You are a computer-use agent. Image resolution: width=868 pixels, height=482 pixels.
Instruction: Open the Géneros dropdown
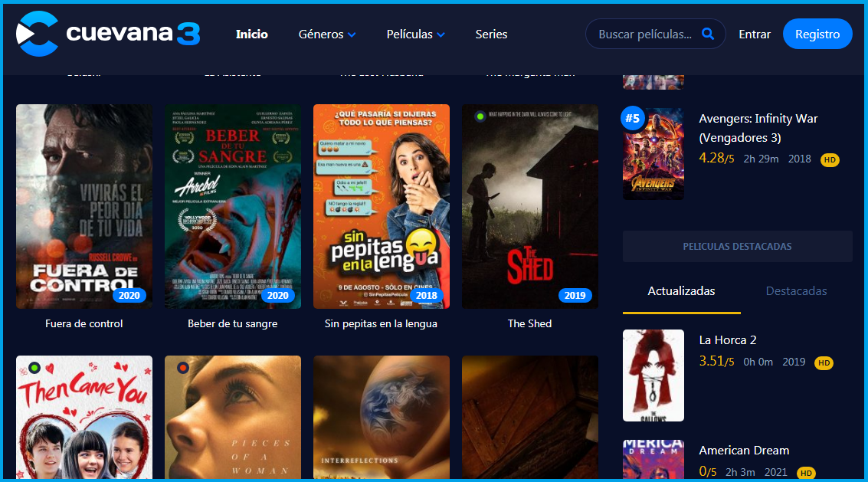coord(327,34)
